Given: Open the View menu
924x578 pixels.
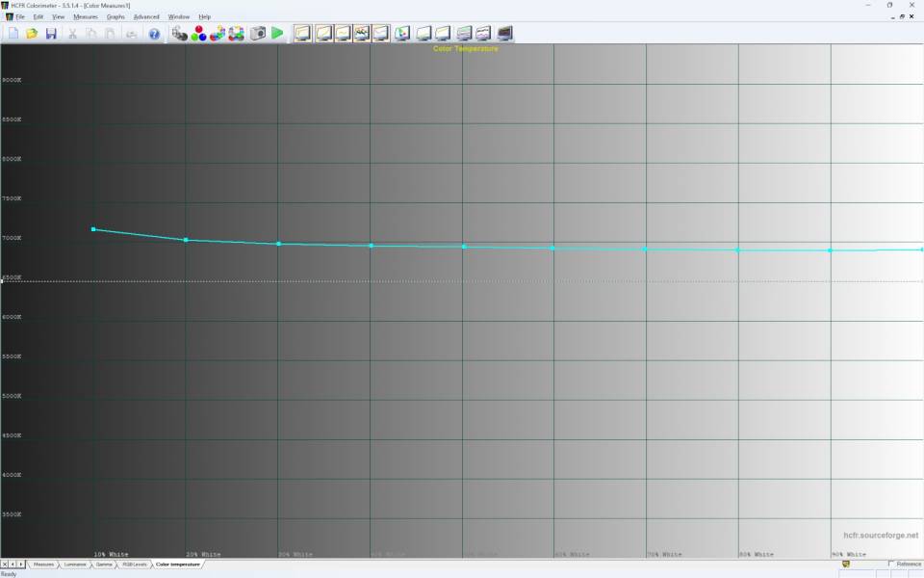Looking at the screenshot, I should (x=59, y=16).
